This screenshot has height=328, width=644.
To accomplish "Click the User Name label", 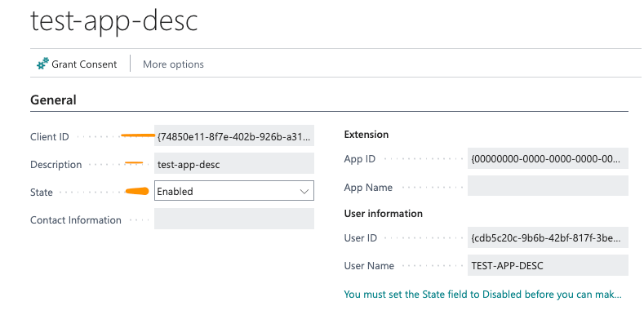I will 369,266.
